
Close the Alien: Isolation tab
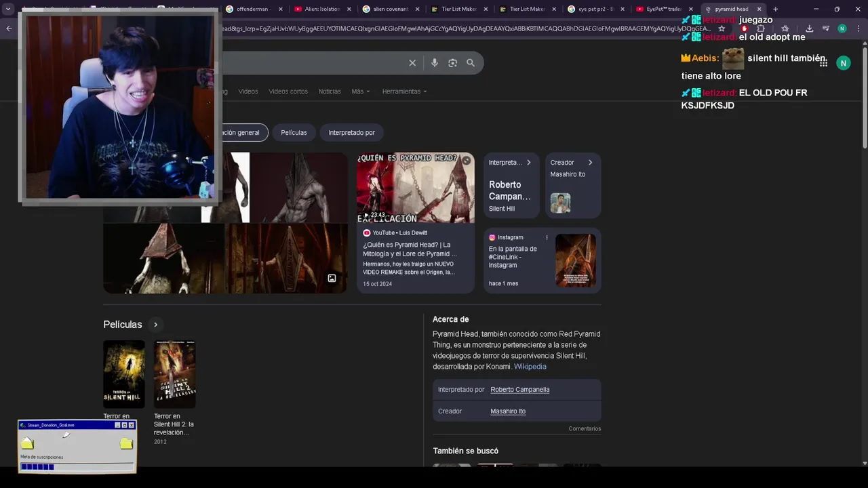coord(349,9)
